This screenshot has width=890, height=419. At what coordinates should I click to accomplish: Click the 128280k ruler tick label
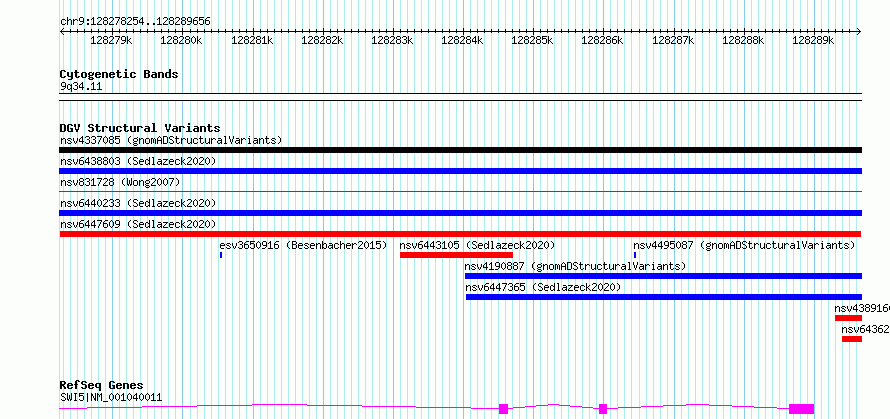pos(182,40)
